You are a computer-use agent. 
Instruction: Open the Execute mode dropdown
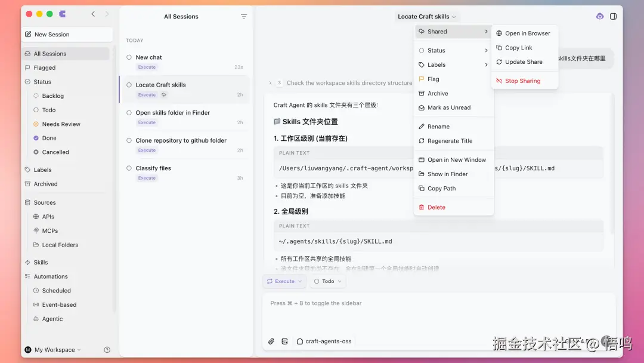pos(284,281)
